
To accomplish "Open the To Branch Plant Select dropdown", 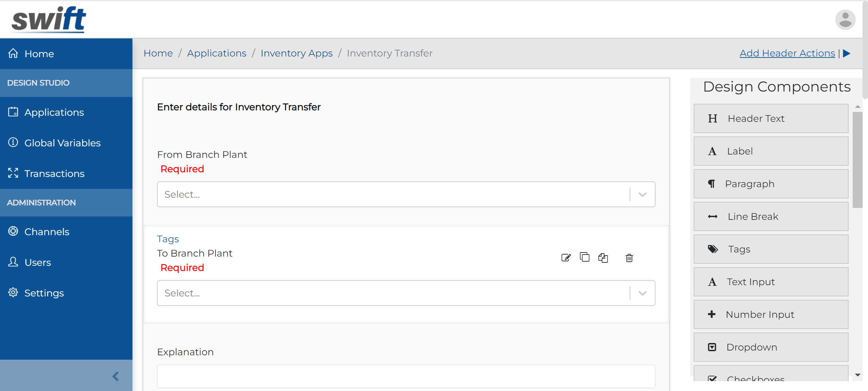I will point(642,293).
